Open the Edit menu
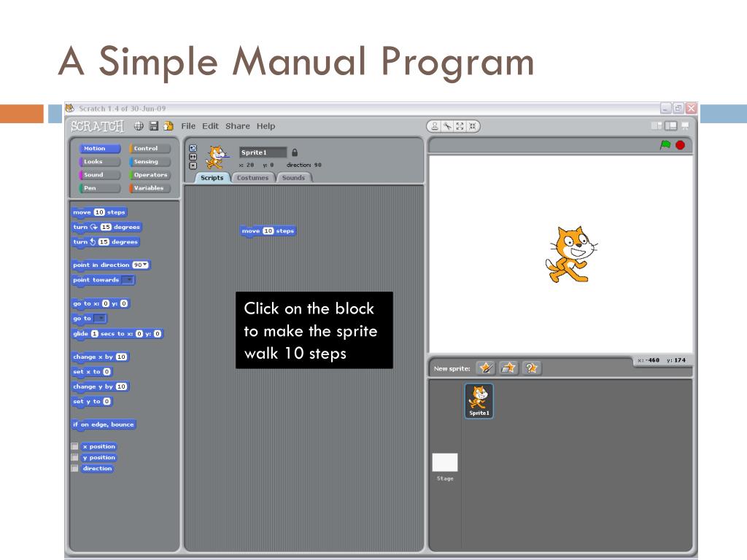Image resolution: width=747 pixels, height=560 pixels. [x=210, y=126]
